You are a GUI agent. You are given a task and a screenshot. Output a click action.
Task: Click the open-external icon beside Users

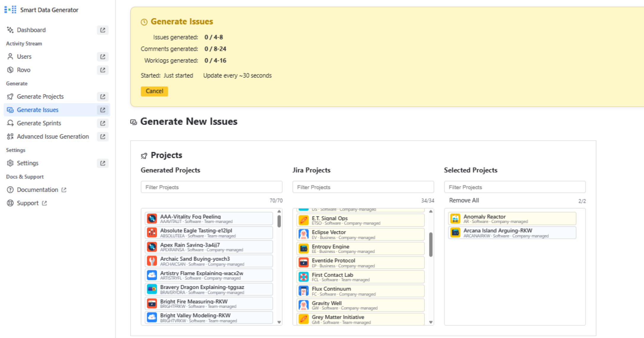[103, 57]
